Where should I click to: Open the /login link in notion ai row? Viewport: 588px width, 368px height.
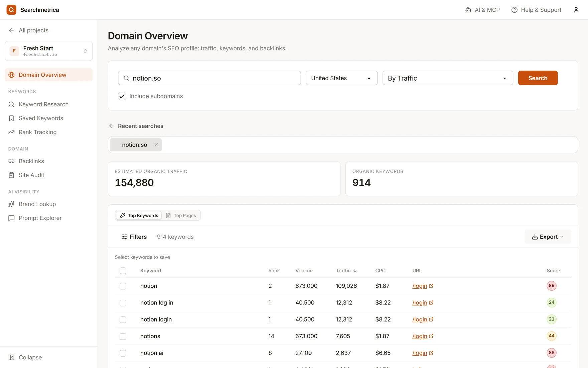click(x=423, y=353)
